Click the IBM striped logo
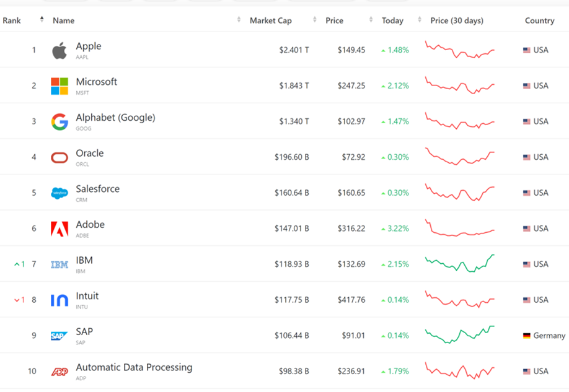This screenshot has width=569, height=392. [x=60, y=264]
